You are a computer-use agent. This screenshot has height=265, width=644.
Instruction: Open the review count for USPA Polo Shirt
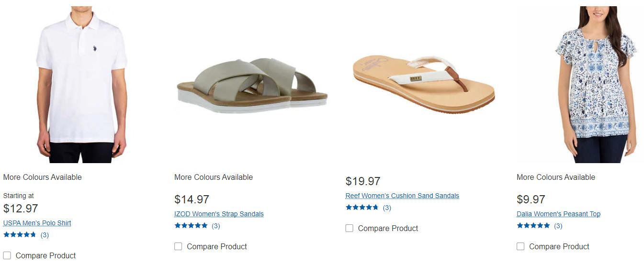click(45, 235)
